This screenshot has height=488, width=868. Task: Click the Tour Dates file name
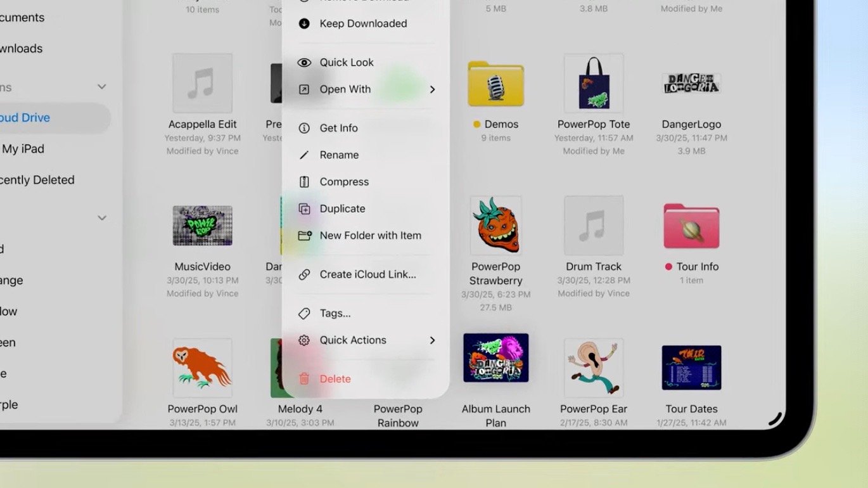click(691, 409)
